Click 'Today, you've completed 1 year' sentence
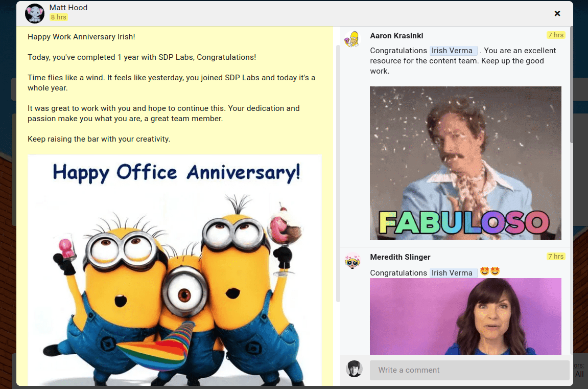This screenshot has height=389, width=588. coord(142,57)
